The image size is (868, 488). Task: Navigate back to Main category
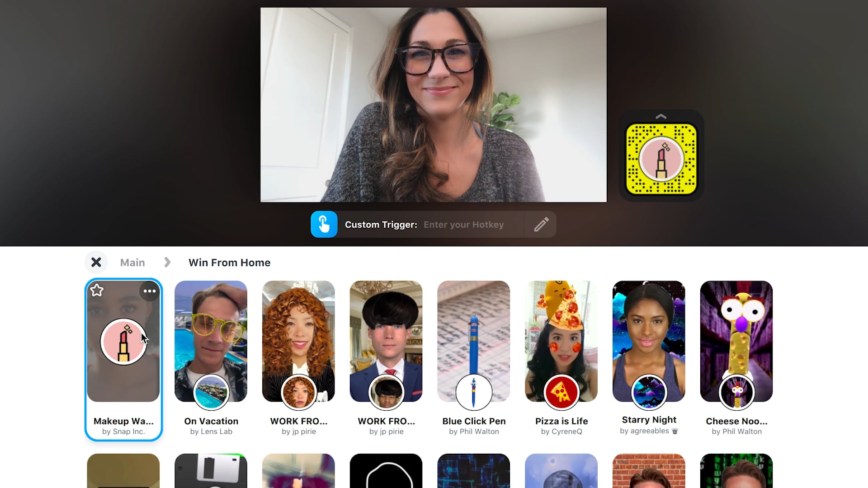(x=132, y=262)
